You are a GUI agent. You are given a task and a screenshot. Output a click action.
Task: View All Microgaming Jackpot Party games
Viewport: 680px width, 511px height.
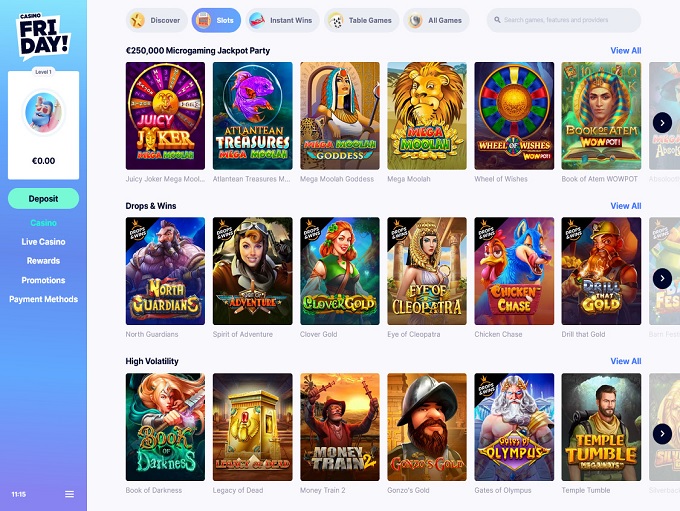[626, 50]
